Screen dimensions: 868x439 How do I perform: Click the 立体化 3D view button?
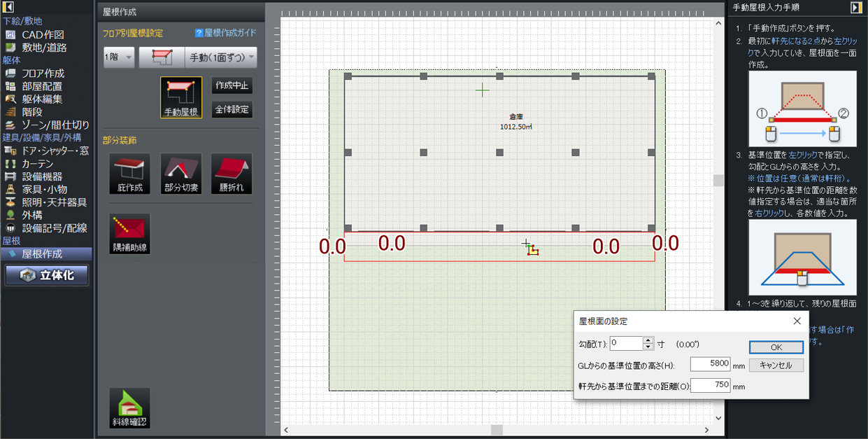pos(48,275)
